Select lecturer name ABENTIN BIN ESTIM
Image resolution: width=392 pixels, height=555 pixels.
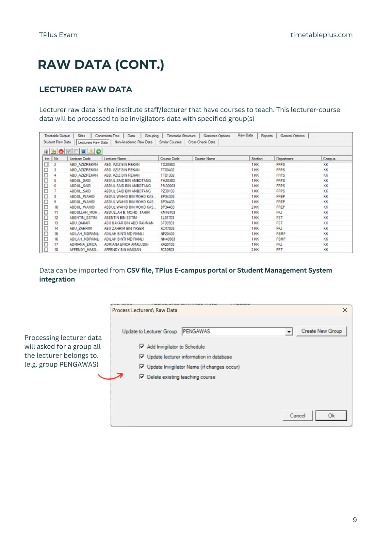tap(120, 218)
